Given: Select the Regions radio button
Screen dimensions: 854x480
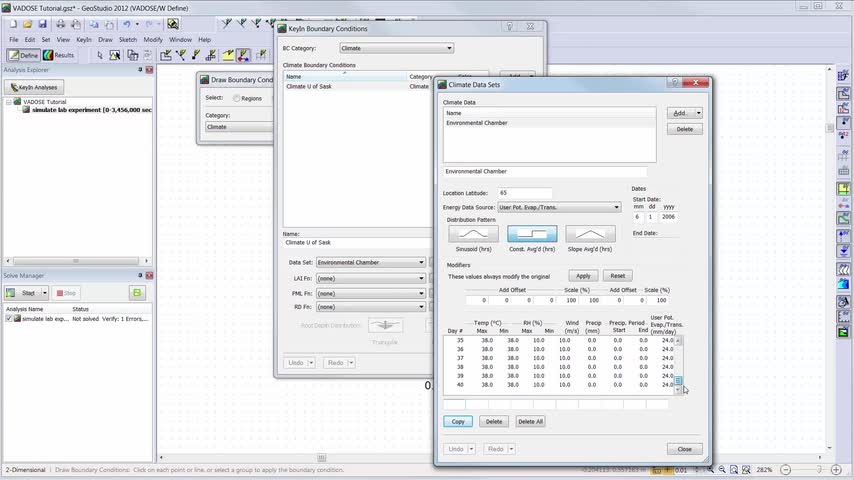Looking at the screenshot, I should point(237,99).
